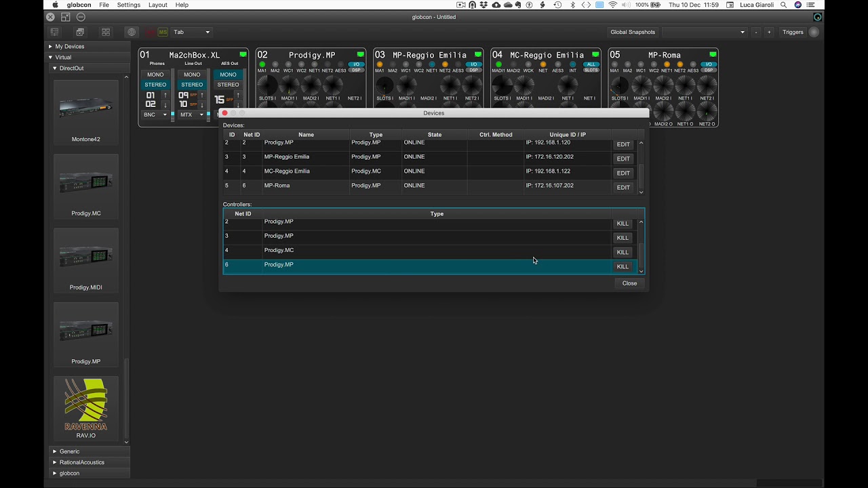The width and height of the screenshot is (868, 488).
Task: Kill controller with Net ID 3
Action: 623,238
